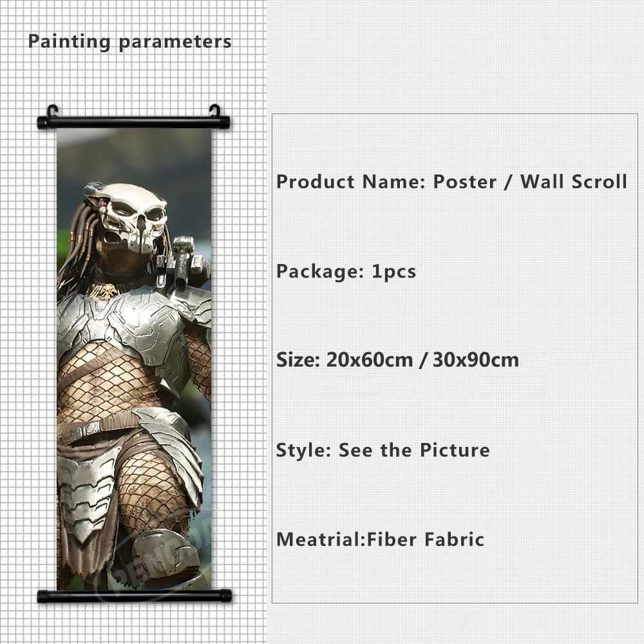Click the Size: 20x60cm / 30x90cm text

pos(397,360)
